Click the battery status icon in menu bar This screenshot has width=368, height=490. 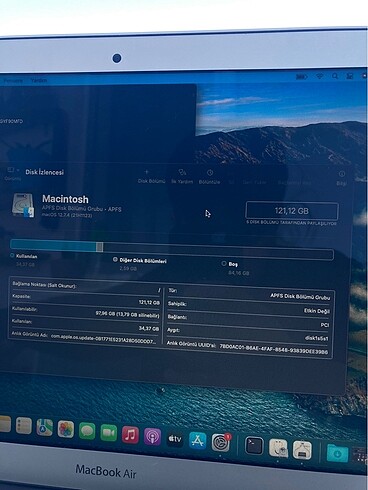(x=302, y=77)
